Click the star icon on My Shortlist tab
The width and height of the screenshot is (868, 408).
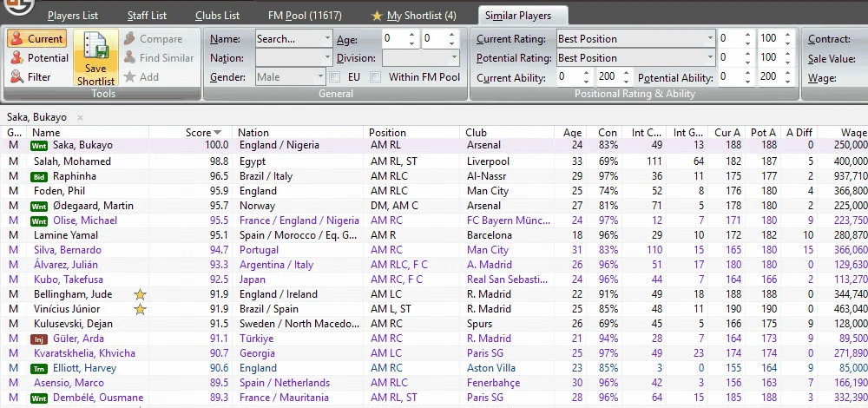pyautogui.click(x=377, y=16)
